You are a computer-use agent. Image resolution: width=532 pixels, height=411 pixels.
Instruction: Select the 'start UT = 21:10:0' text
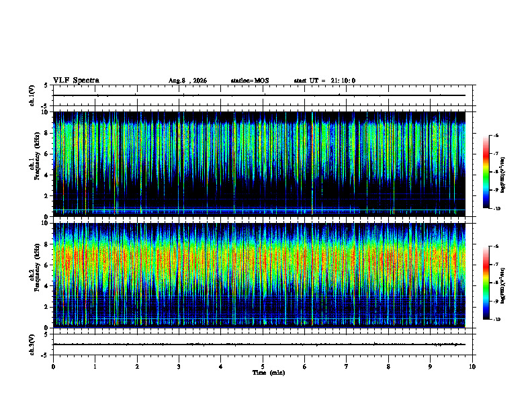324,81
